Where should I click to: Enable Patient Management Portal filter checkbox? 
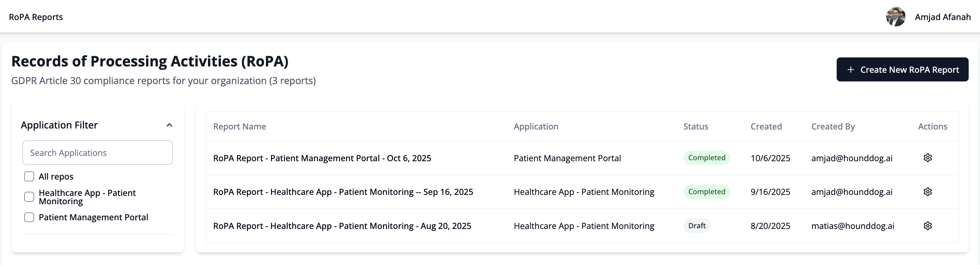pos(29,217)
